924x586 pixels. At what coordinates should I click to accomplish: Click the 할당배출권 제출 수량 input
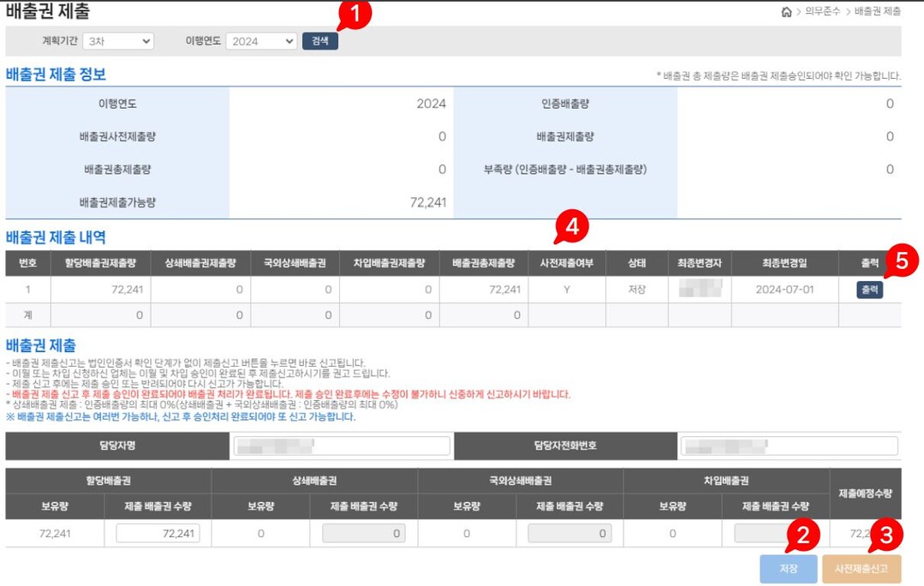point(158,534)
